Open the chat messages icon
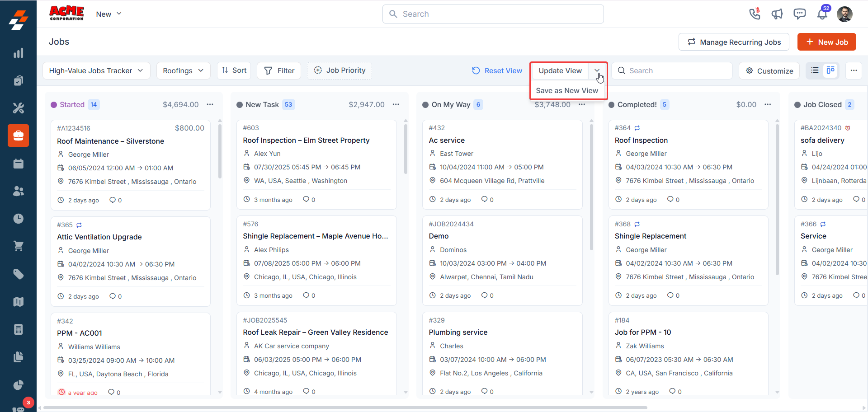This screenshot has height=412, width=868. pyautogui.click(x=800, y=14)
